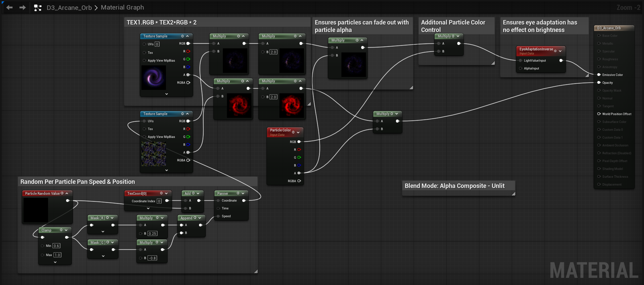
Task: Click the Clamp node Min value field
Action: [x=56, y=246]
